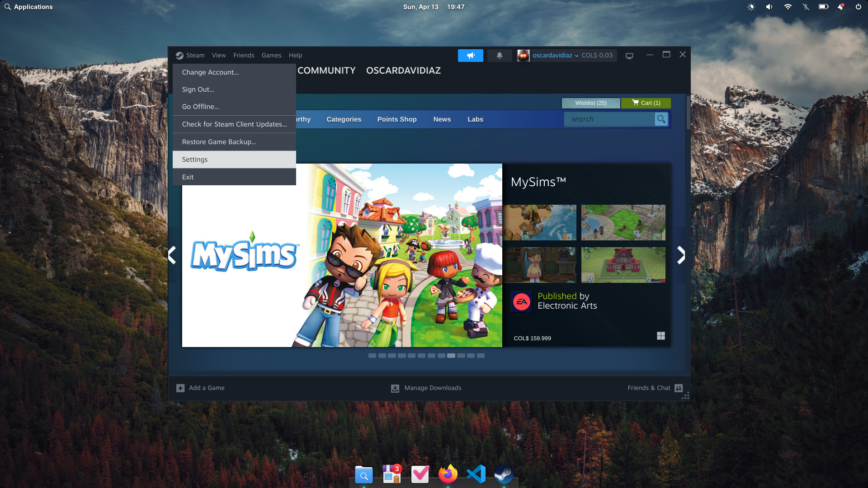
Task: Open the Categories store dropdown
Action: click(x=344, y=119)
